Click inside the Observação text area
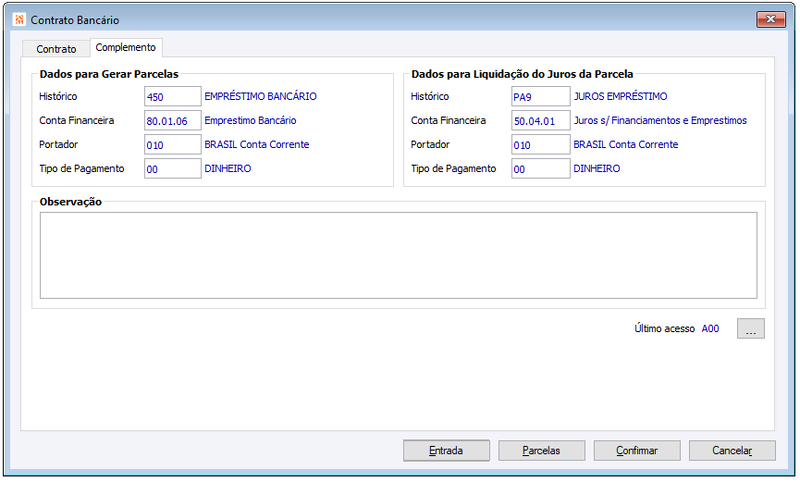The width and height of the screenshot is (800, 482). [398, 256]
